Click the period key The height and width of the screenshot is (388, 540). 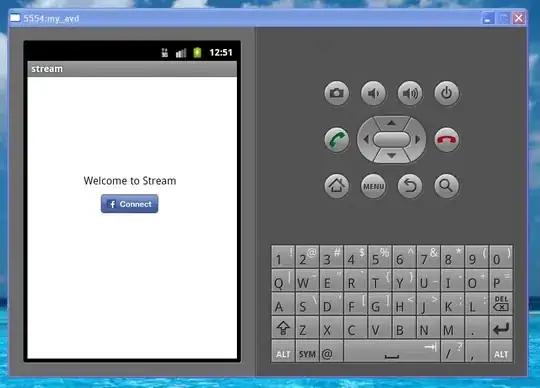pos(477,327)
